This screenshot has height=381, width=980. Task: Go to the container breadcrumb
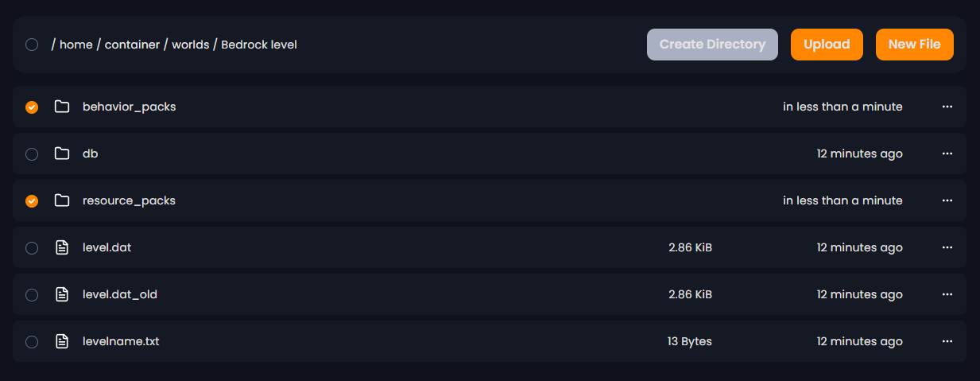pyautogui.click(x=131, y=45)
